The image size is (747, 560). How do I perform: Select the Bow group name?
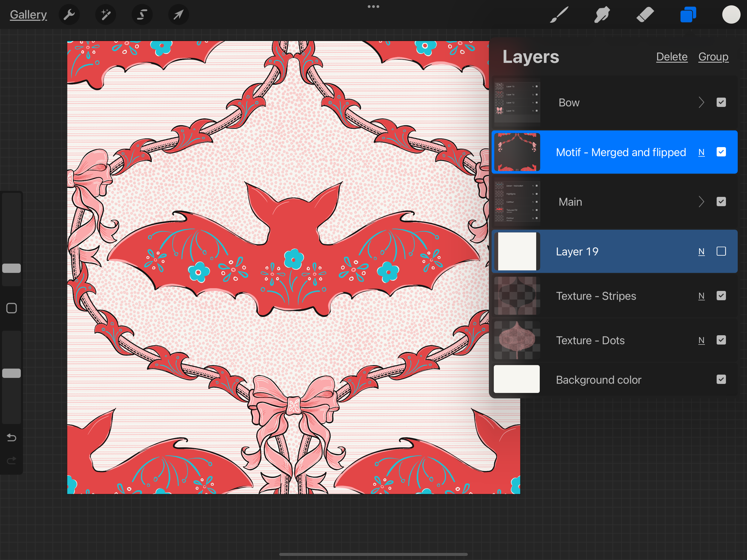point(569,102)
